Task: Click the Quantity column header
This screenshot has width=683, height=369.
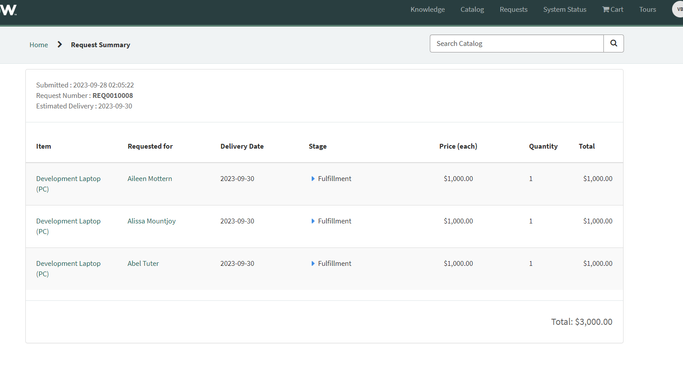Action: pos(543,146)
